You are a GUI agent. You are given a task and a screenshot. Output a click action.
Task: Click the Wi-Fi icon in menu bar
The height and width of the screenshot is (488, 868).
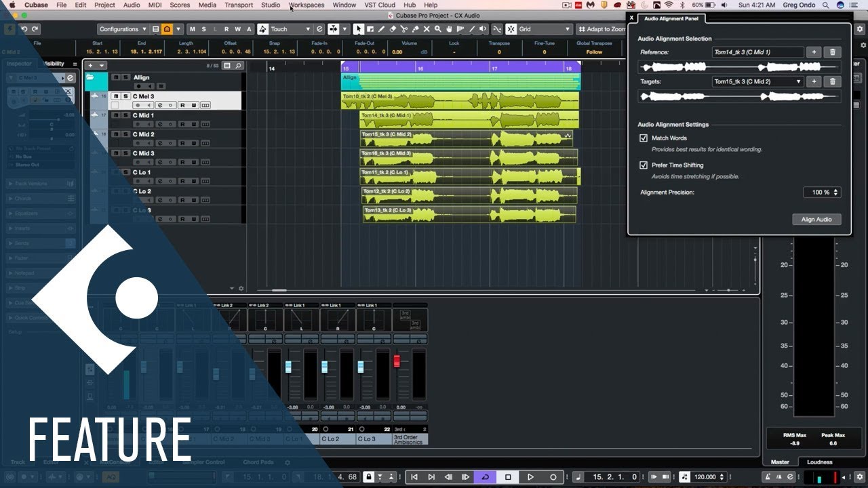tap(668, 5)
